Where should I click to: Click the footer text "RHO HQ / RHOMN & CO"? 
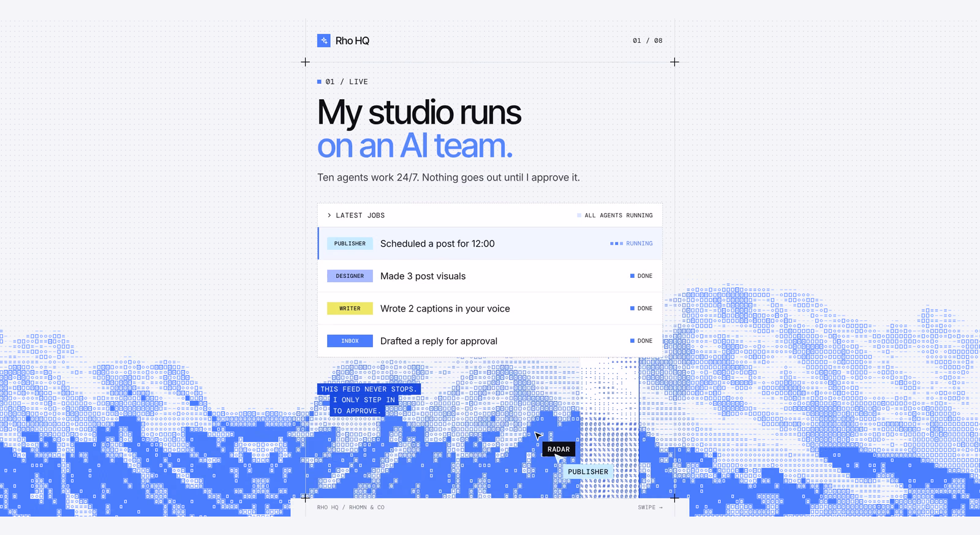click(351, 507)
